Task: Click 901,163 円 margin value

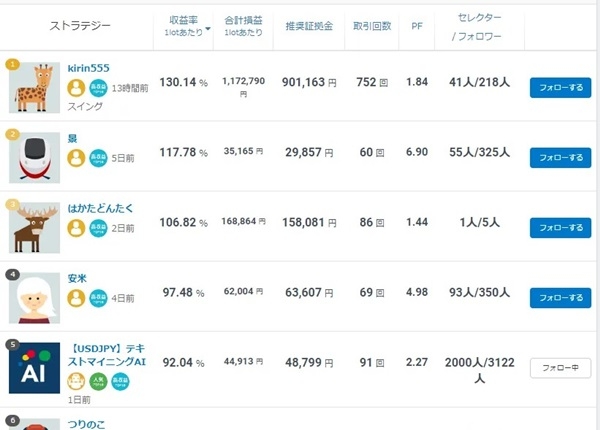Action: coord(309,82)
